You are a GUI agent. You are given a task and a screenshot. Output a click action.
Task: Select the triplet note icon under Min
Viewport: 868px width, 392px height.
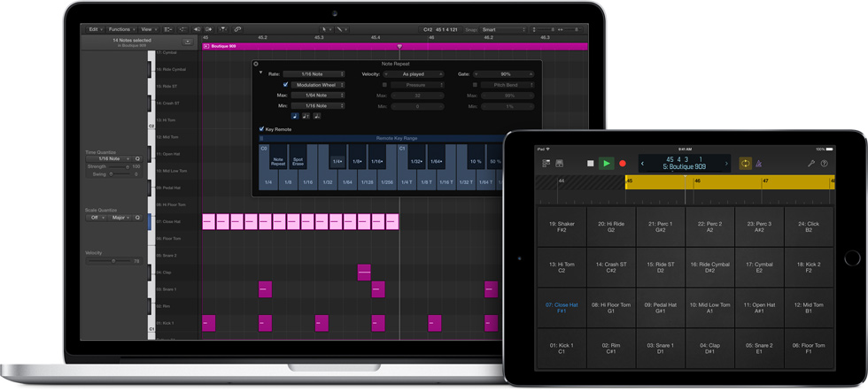click(x=306, y=116)
